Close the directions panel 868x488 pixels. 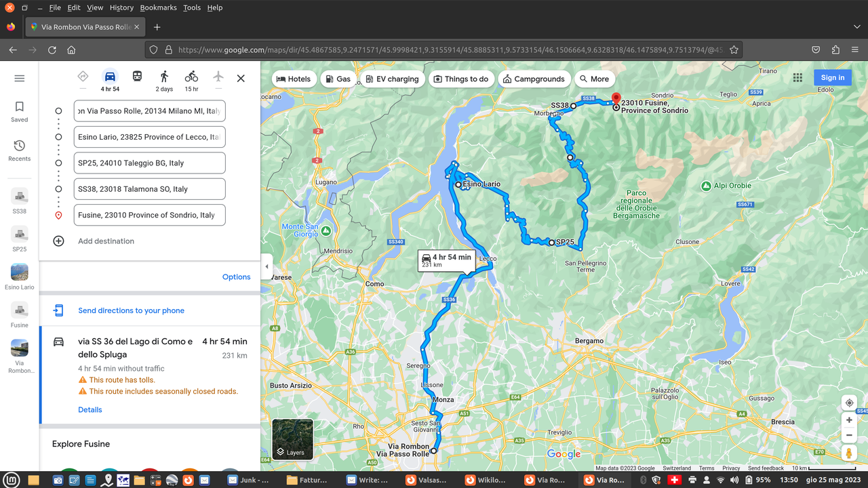[x=241, y=79]
